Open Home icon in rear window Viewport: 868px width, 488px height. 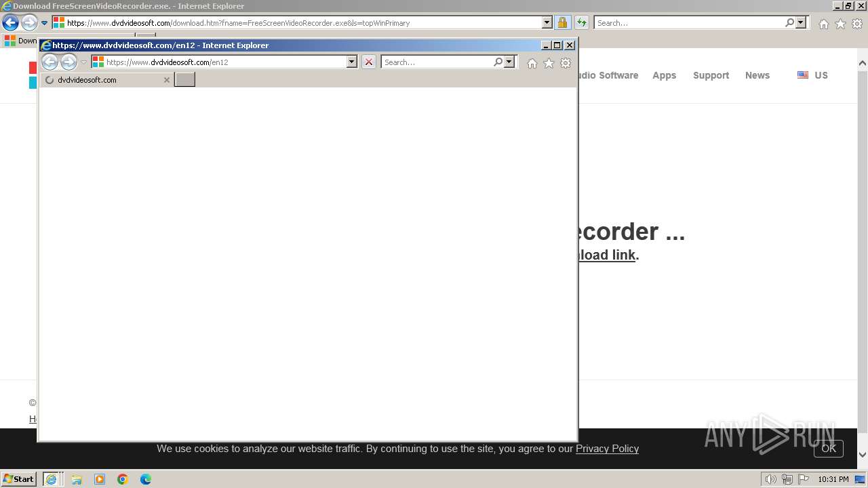click(823, 24)
